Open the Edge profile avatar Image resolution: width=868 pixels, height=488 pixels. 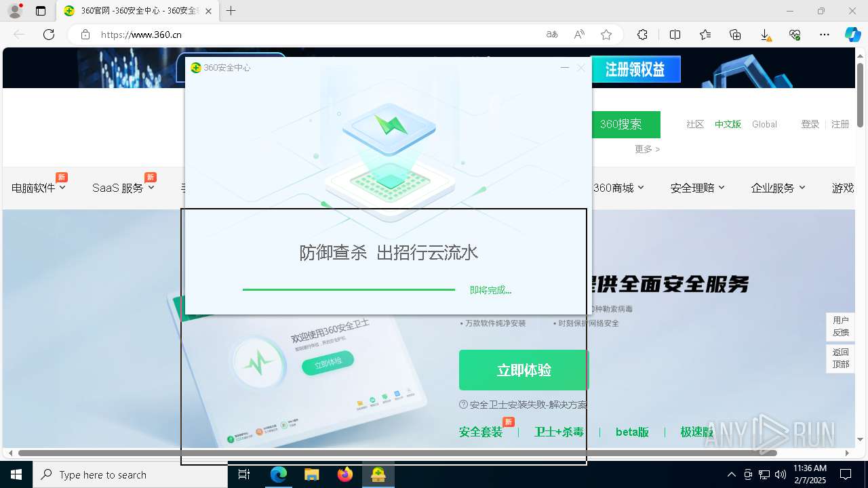pos(15,11)
